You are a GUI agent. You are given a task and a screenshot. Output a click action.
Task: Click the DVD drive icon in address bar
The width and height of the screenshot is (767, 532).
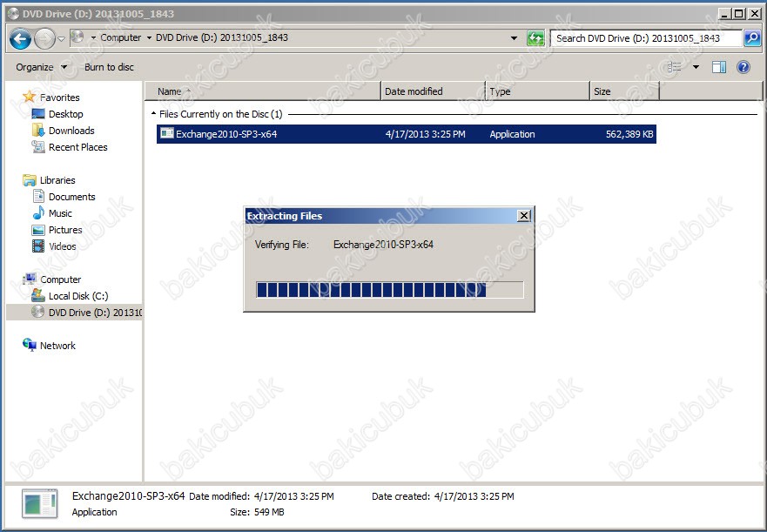tap(77, 37)
